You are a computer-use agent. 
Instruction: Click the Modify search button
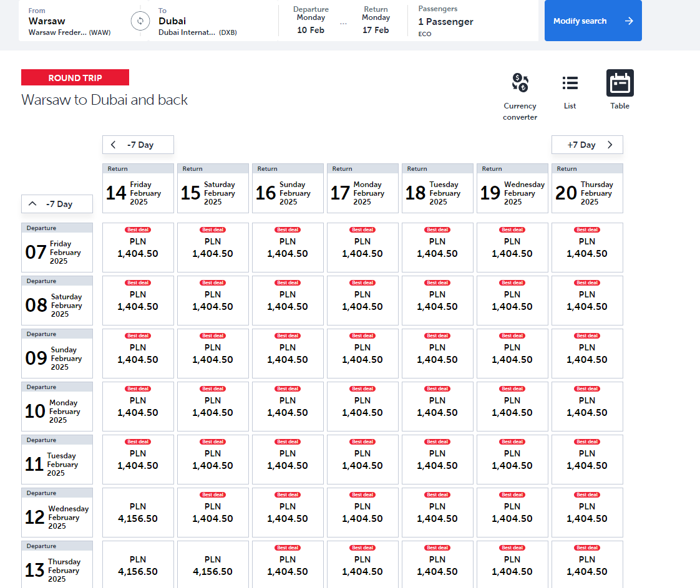click(593, 21)
